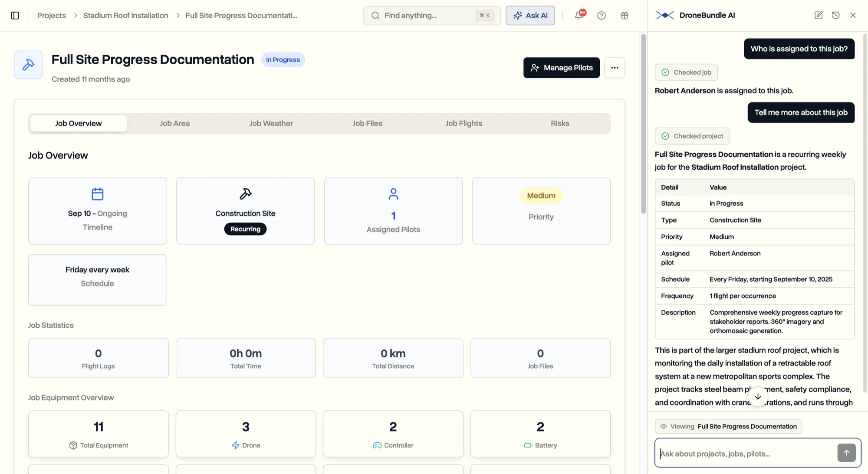Click the Full Site Progress Documentation breadcrumb
The height and width of the screenshot is (474, 868).
(x=241, y=16)
